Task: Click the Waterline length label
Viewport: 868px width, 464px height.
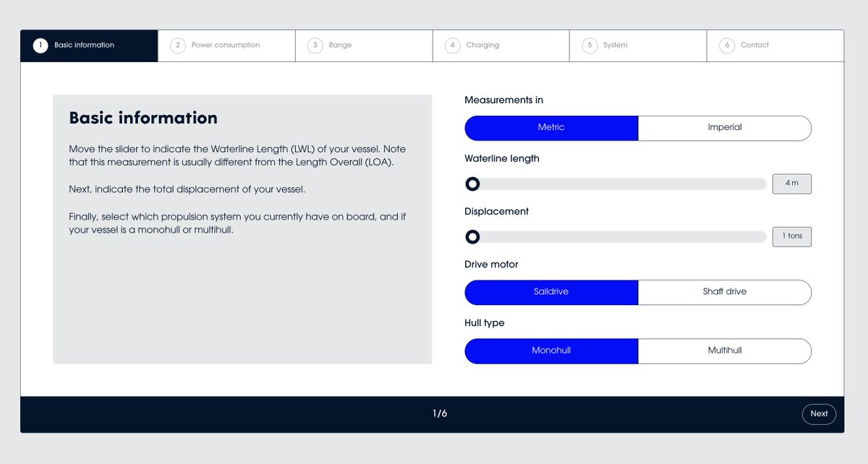Action: 502,159
